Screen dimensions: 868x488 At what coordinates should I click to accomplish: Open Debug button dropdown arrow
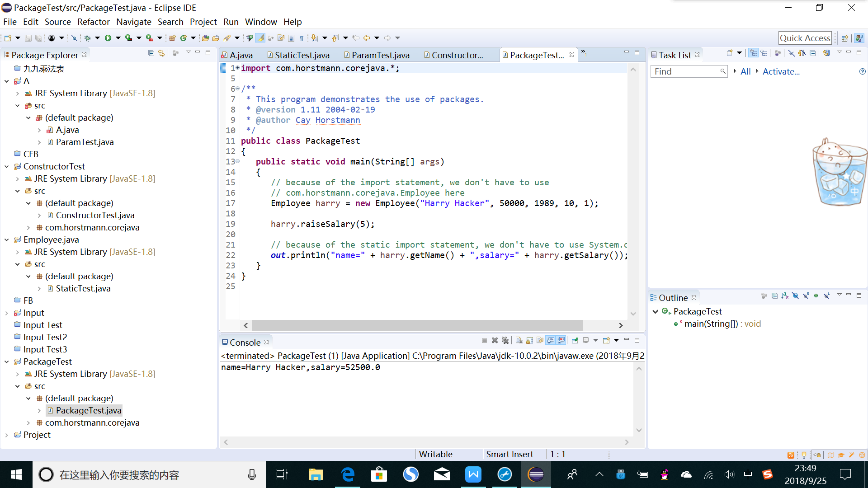97,38
